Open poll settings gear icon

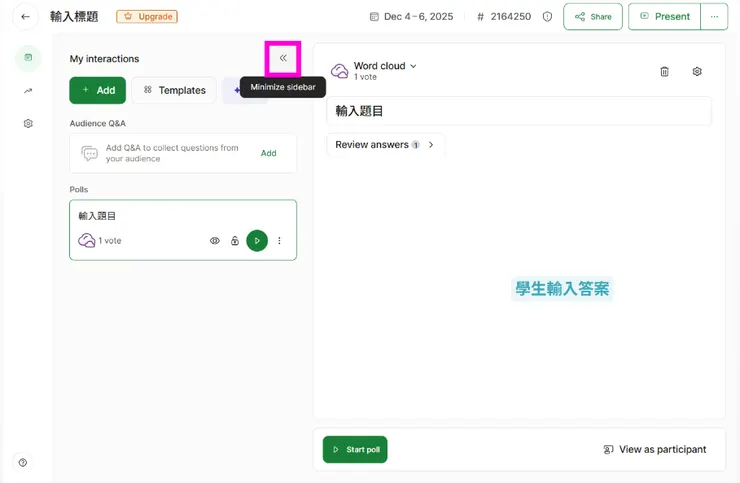697,71
